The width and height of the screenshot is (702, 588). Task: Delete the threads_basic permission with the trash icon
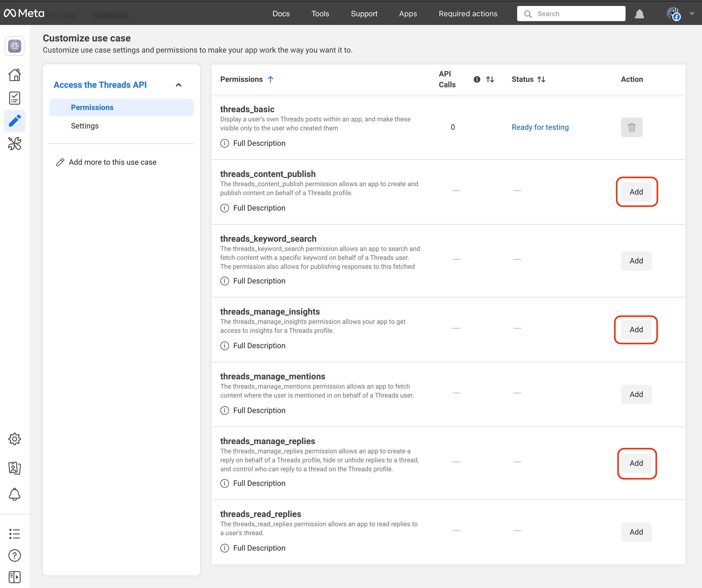(x=632, y=127)
